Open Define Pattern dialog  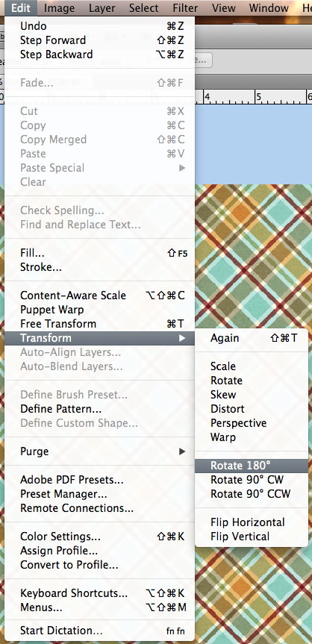point(99,409)
